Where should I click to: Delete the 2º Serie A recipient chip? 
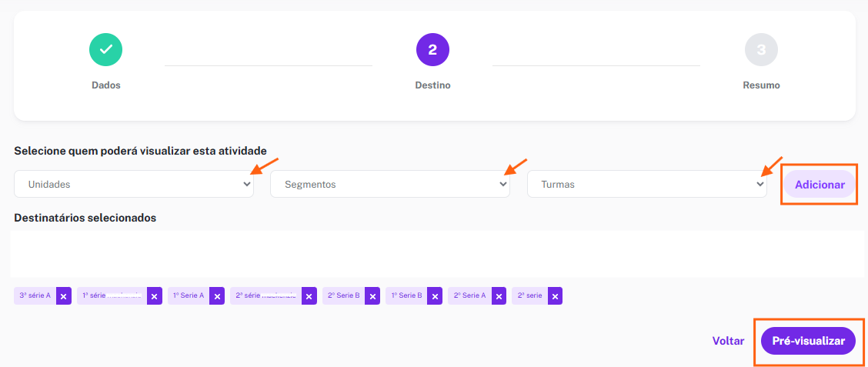[x=499, y=296]
